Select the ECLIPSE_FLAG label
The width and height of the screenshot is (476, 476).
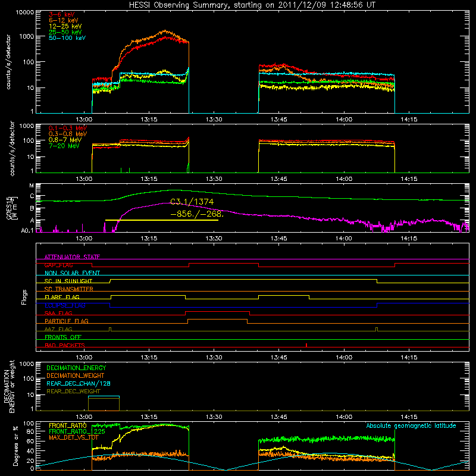click(x=65, y=305)
